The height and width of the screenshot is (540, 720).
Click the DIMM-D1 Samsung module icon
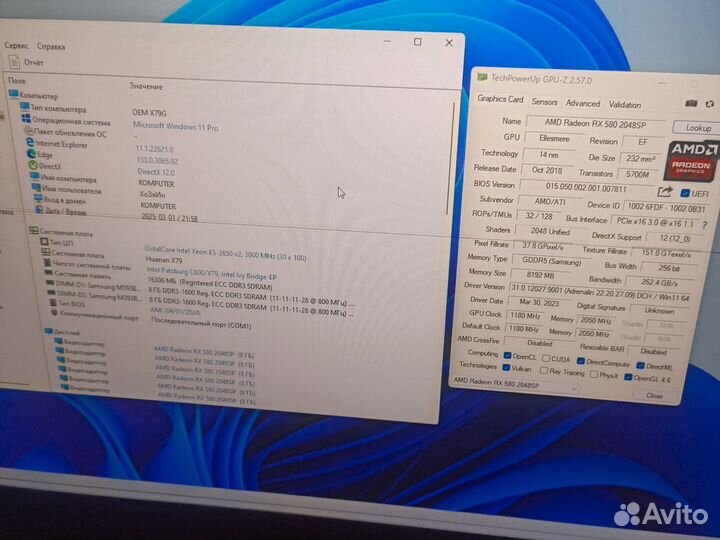(51, 283)
